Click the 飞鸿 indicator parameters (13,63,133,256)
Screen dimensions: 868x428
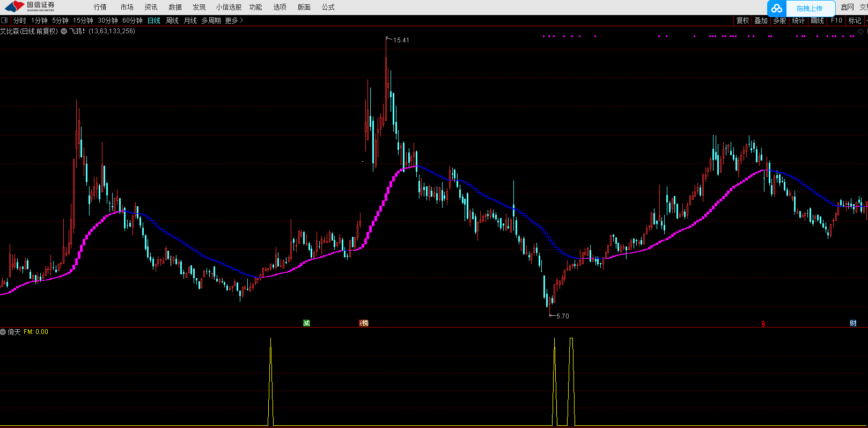click(x=112, y=31)
